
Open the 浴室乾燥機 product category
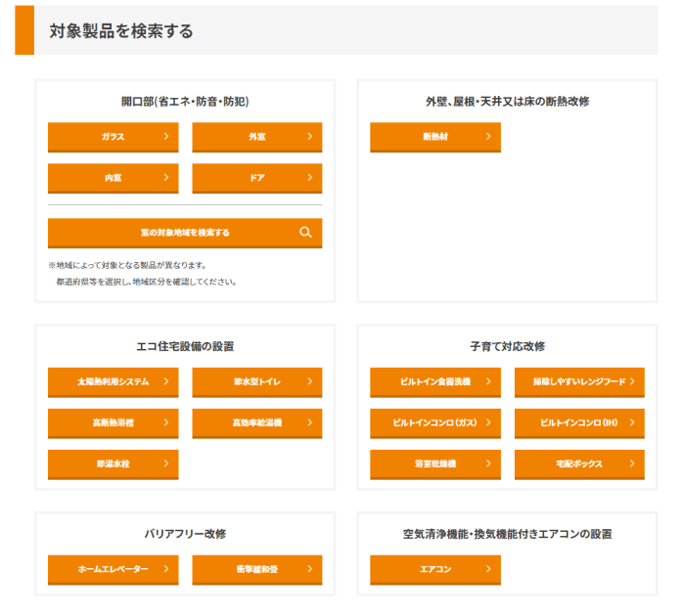click(434, 463)
